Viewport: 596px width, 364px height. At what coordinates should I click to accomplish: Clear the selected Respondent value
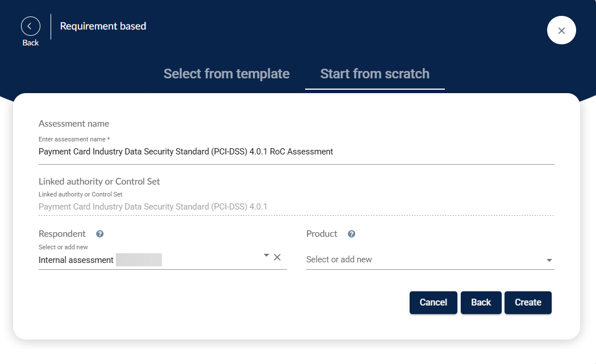pos(277,257)
